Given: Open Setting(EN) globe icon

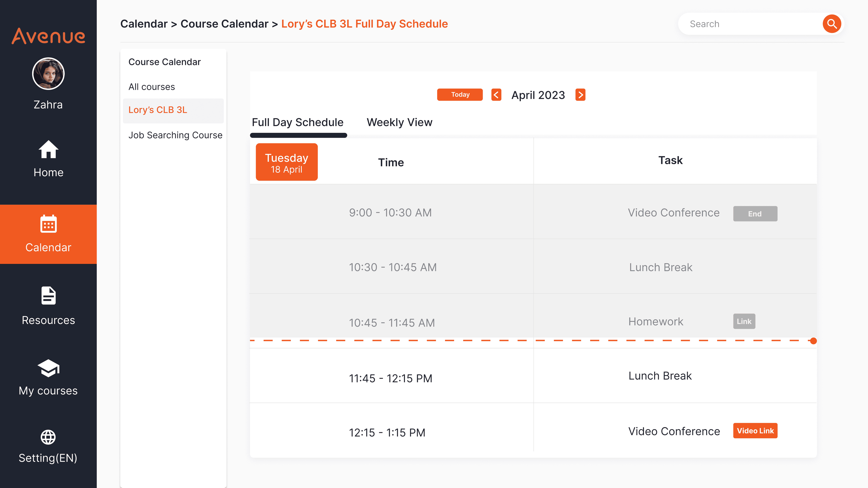Looking at the screenshot, I should pyautogui.click(x=48, y=437).
